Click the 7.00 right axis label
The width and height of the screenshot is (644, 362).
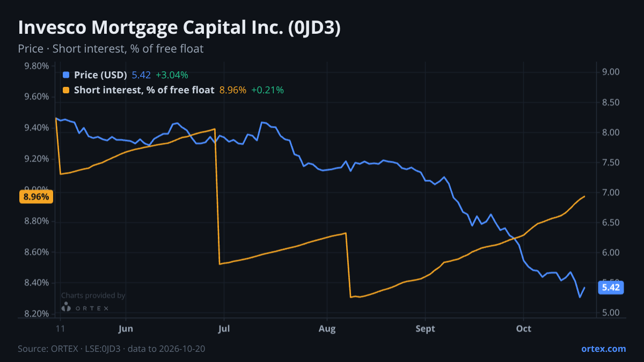click(611, 193)
